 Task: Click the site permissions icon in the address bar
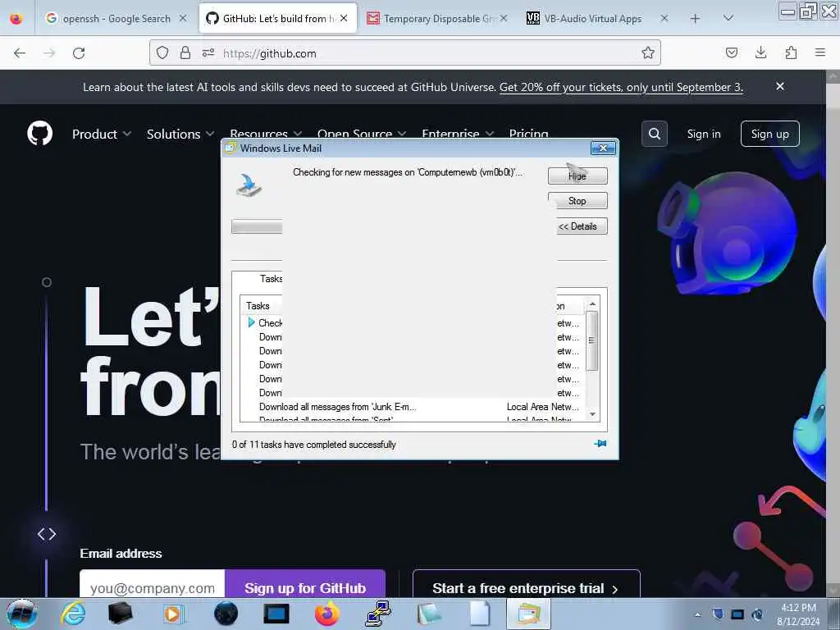(208, 52)
